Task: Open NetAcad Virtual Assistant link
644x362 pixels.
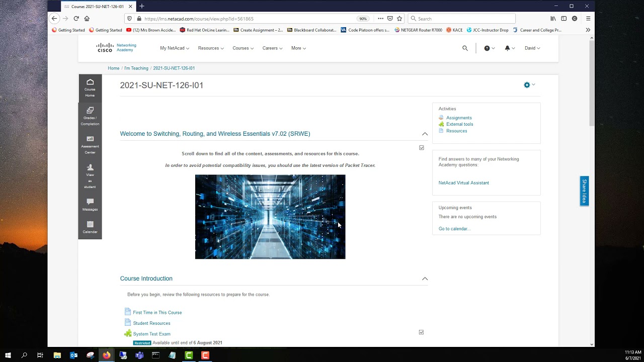Action: (464, 183)
